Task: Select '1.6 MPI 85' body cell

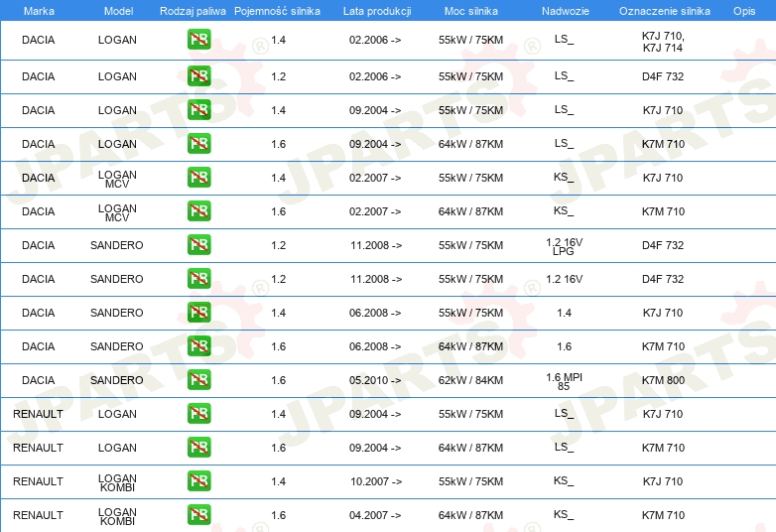Action: click(x=565, y=381)
